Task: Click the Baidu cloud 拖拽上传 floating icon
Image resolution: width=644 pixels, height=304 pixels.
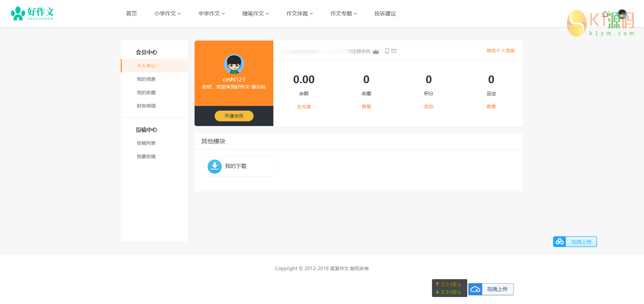Action: (559, 242)
